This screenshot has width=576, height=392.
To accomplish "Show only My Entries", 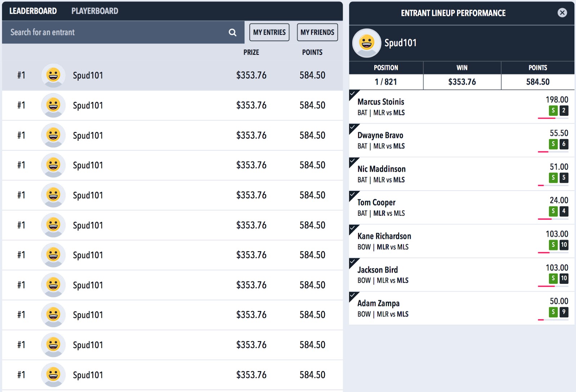I will (269, 32).
